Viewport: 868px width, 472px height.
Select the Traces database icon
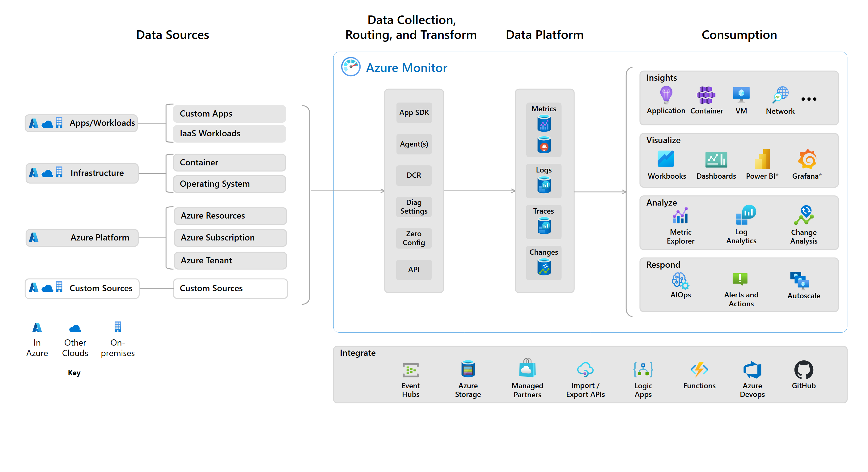click(x=544, y=226)
